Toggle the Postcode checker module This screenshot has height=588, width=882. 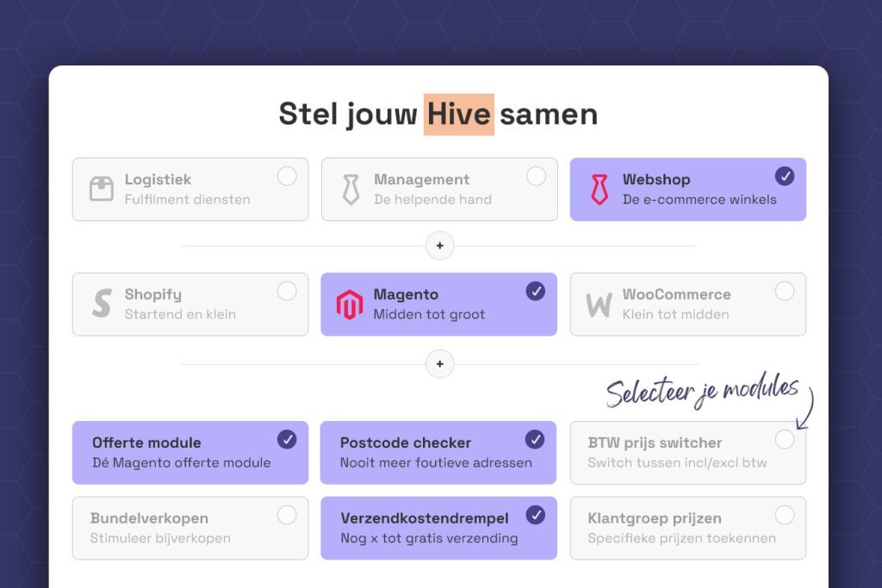[438, 453]
